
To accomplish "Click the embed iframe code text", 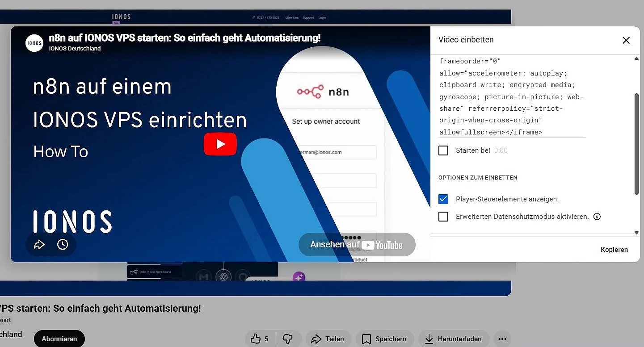I will 512,96.
